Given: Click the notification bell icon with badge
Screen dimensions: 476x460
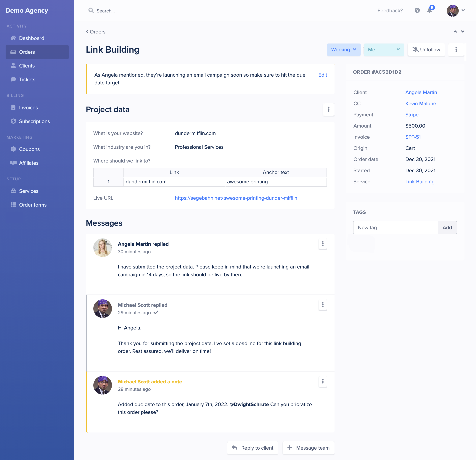Looking at the screenshot, I should point(430,11).
